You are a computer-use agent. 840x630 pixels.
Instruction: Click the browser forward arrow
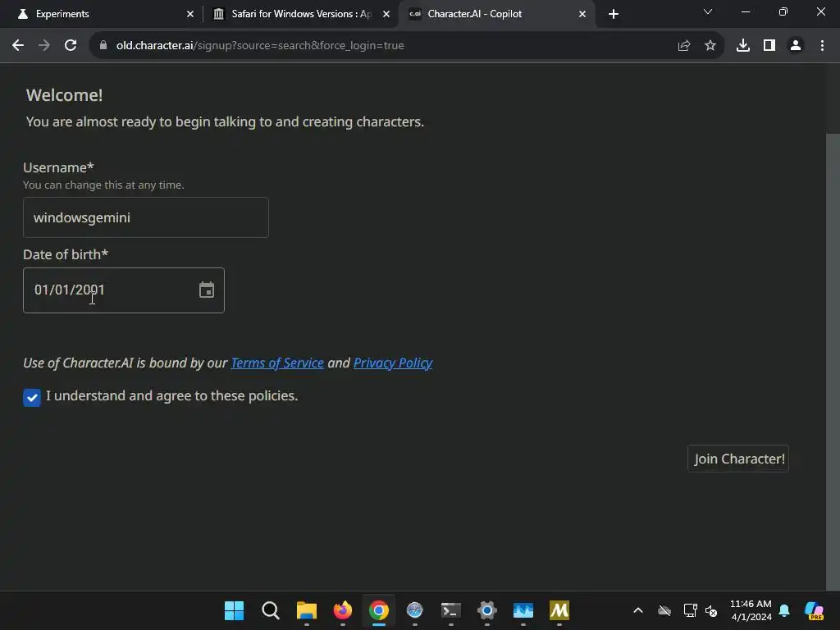click(44, 46)
